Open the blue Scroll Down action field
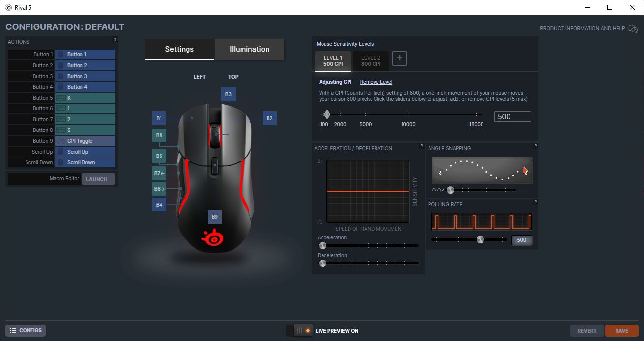Screen dimensions: 644x341 click(85, 162)
